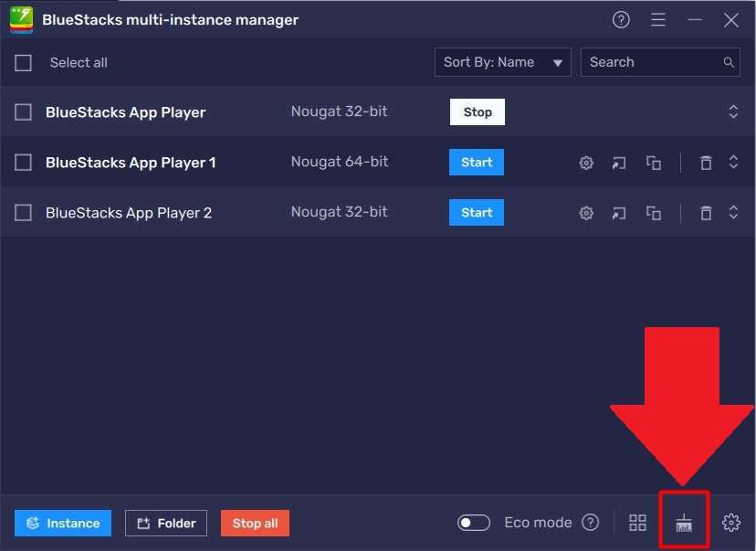The width and height of the screenshot is (756, 551).
Task: Open the Sort By: Name dropdown
Action: tap(503, 62)
